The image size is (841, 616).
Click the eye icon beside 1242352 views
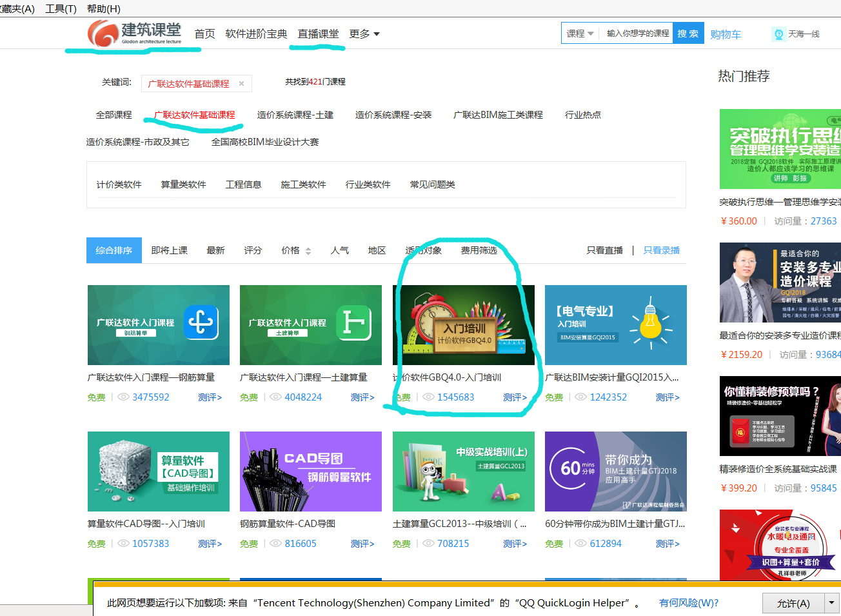[x=581, y=397]
